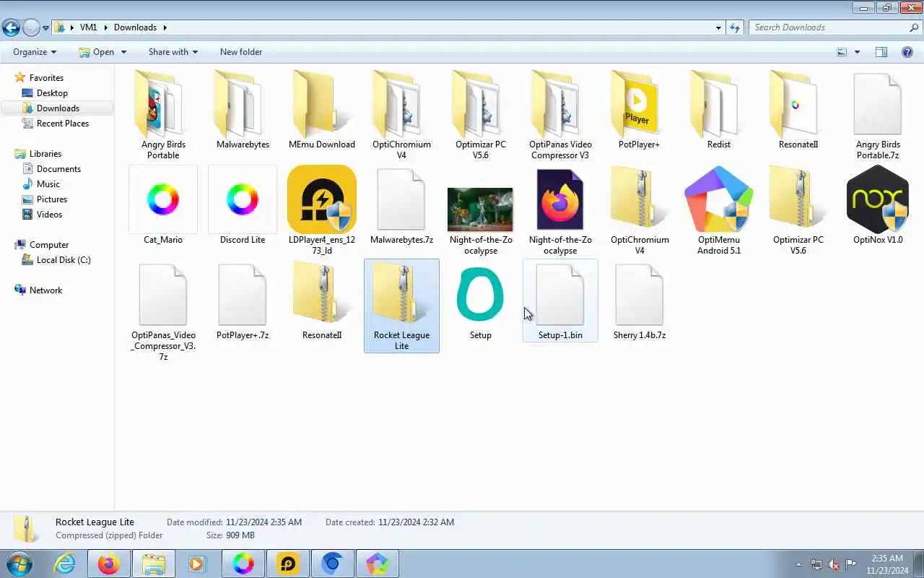Select the OptiMemu Android 5.1 installer
The width and height of the screenshot is (924, 578).
[x=719, y=211]
